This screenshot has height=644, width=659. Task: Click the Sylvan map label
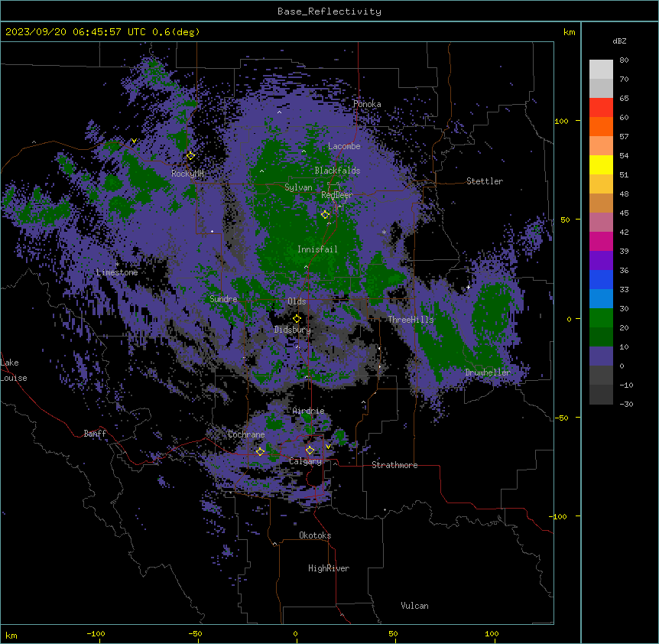point(298,187)
